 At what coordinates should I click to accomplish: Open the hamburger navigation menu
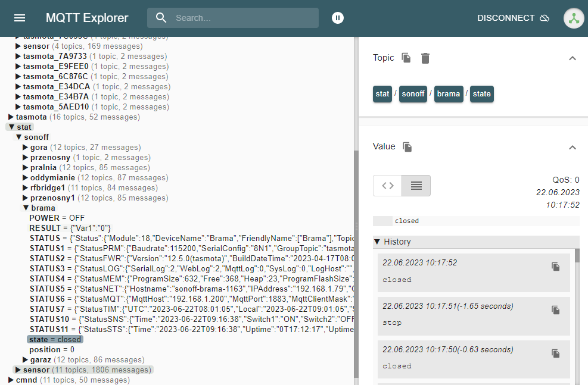coord(19,17)
